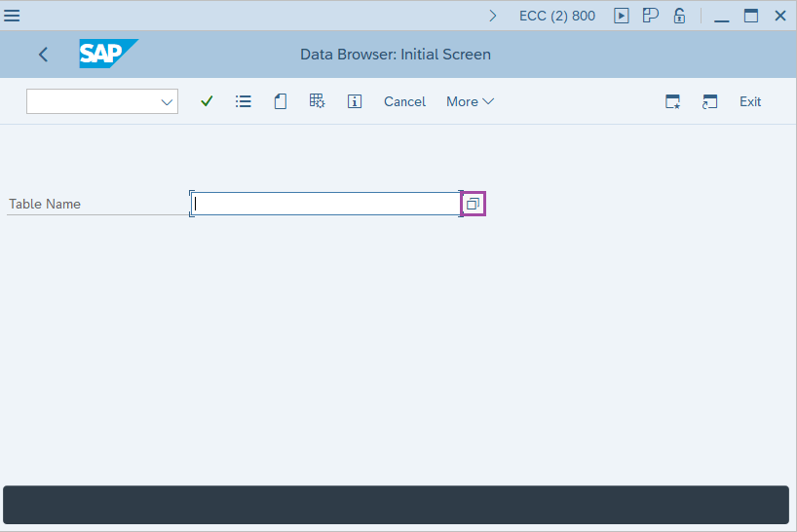Go back with the left arrow

[43, 55]
